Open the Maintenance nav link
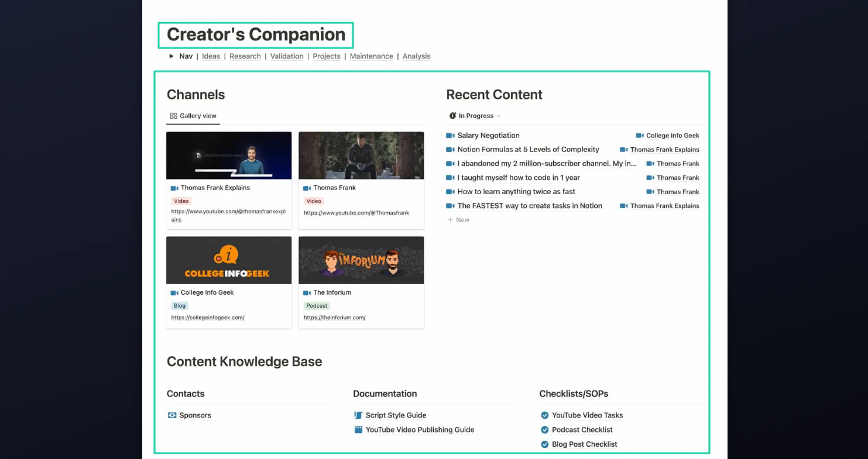The image size is (868, 459). [x=372, y=56]
